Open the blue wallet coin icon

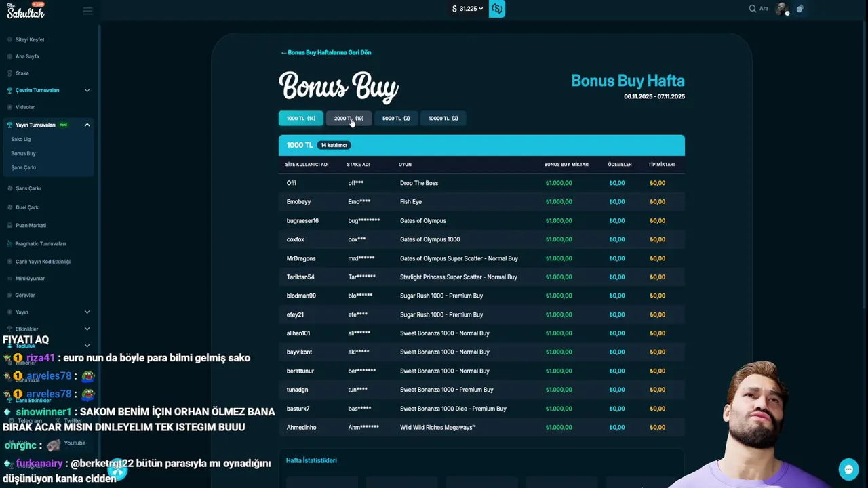(497, 9)
